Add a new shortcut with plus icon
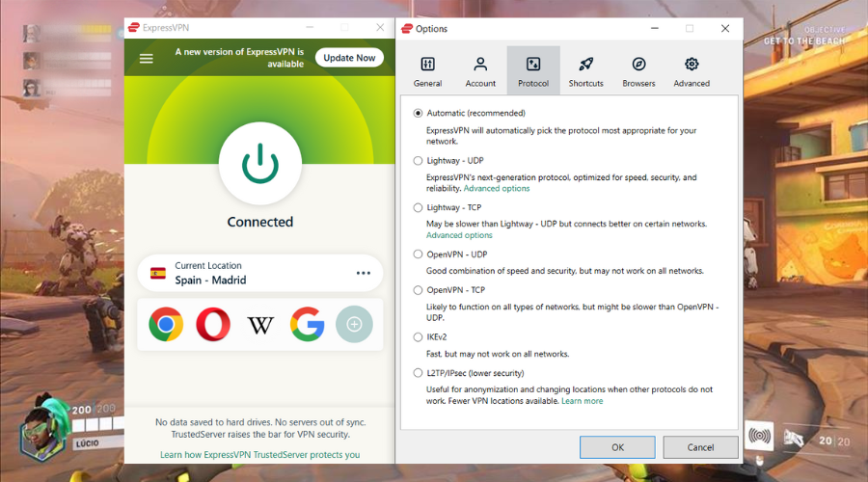 point(354,324)
